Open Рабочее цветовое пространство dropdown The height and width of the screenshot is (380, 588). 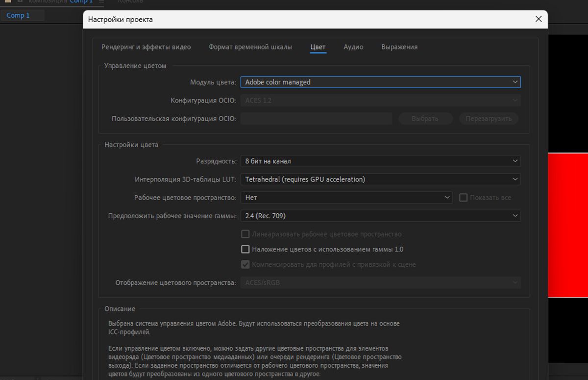click(x=346, y=198)
